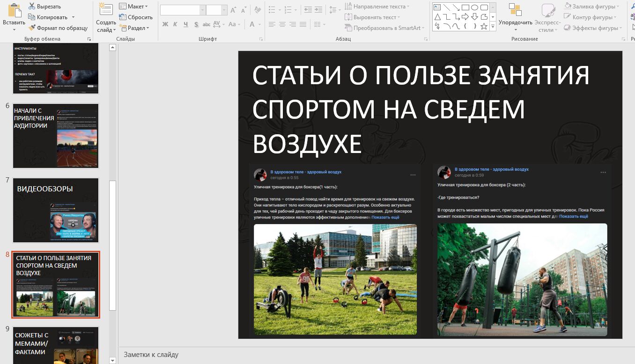
Task: Select the Text Box shape in the shapes gallery
Action: [437, 7]
